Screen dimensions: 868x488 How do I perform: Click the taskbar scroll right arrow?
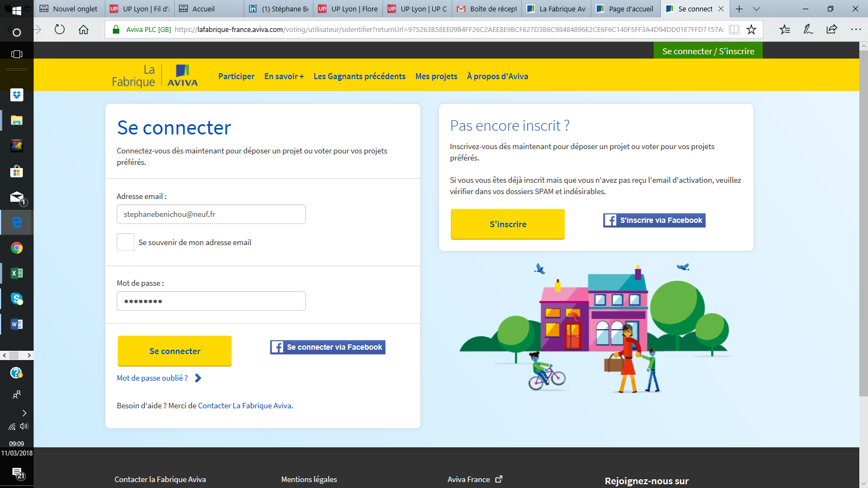tap(29, 355)
